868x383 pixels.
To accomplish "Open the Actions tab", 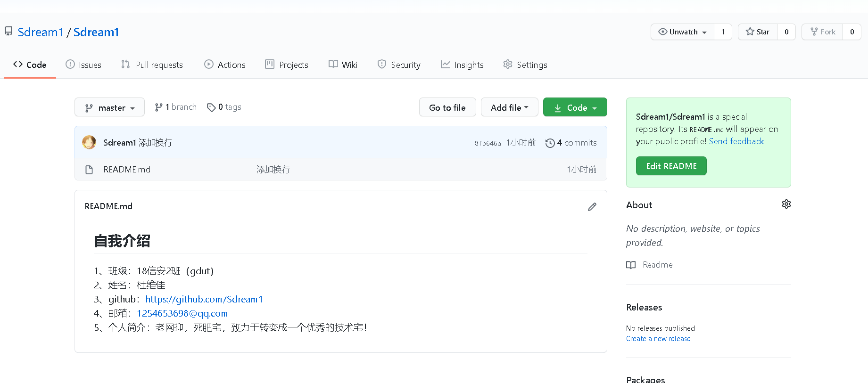I will tap(225, 65).
